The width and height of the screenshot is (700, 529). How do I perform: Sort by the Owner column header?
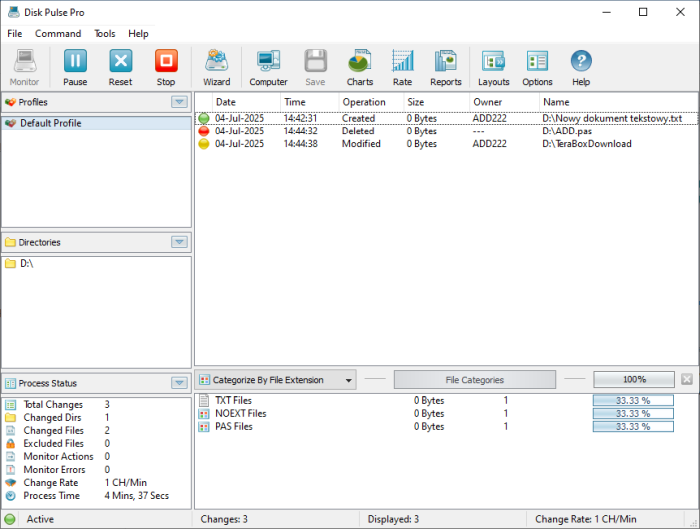pyautogui.click(x=504, y=102)
